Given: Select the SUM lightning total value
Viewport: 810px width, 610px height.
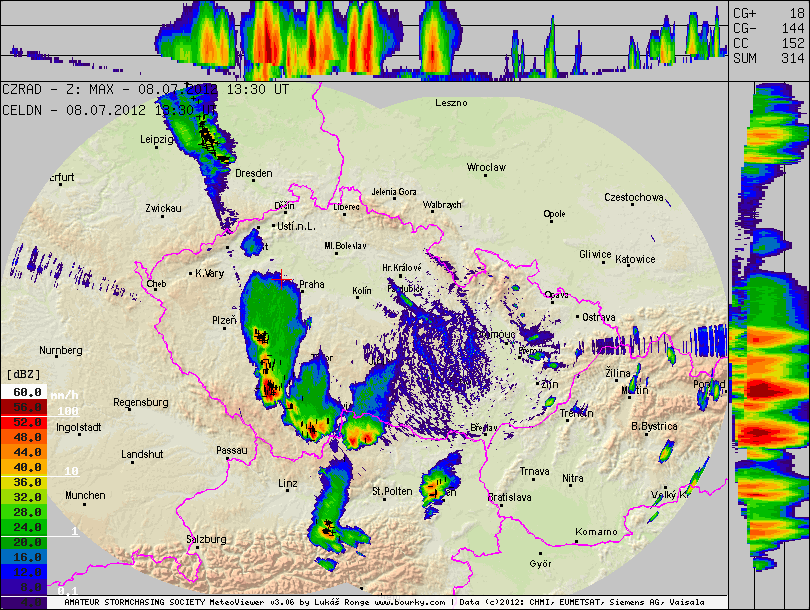Looking at the screenshot, I should click(x=791, y=58).
